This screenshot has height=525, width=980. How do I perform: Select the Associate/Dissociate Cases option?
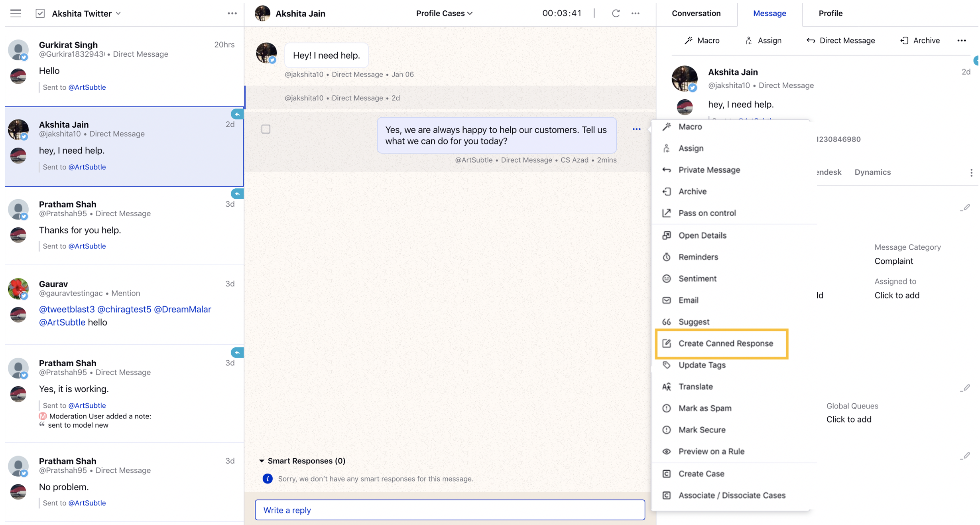(732, 495)
